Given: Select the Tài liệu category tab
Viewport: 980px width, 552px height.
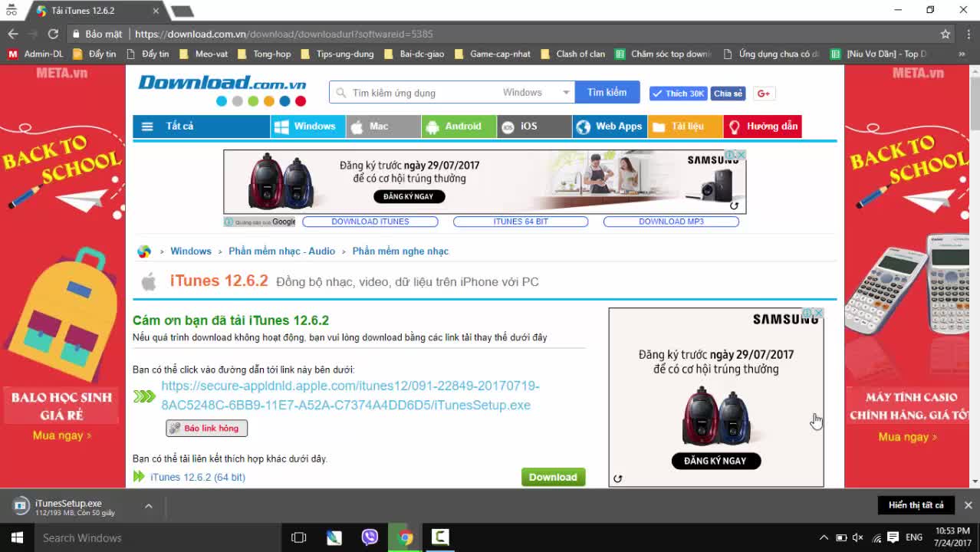Looking at the screenshot, I should 686,127.
